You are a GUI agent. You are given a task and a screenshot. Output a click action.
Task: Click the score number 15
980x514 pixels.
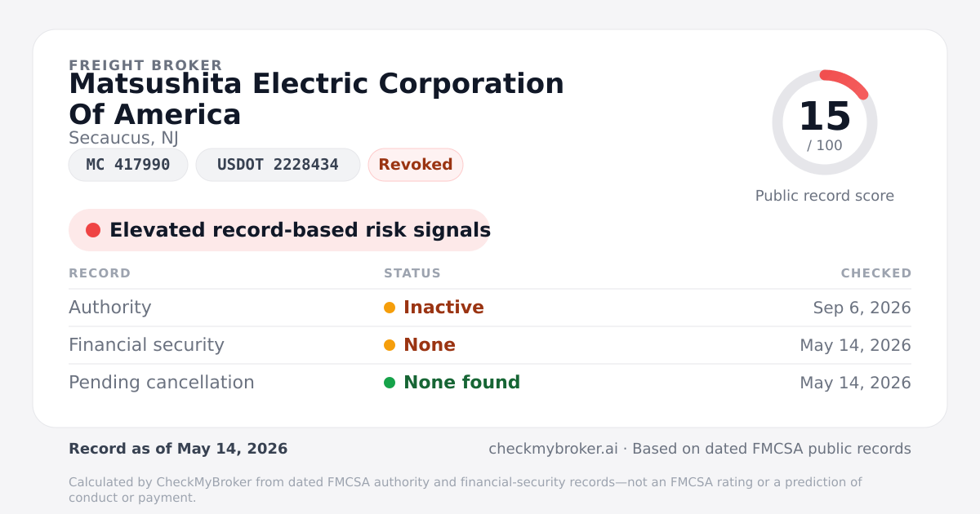[x=825, y=117]
